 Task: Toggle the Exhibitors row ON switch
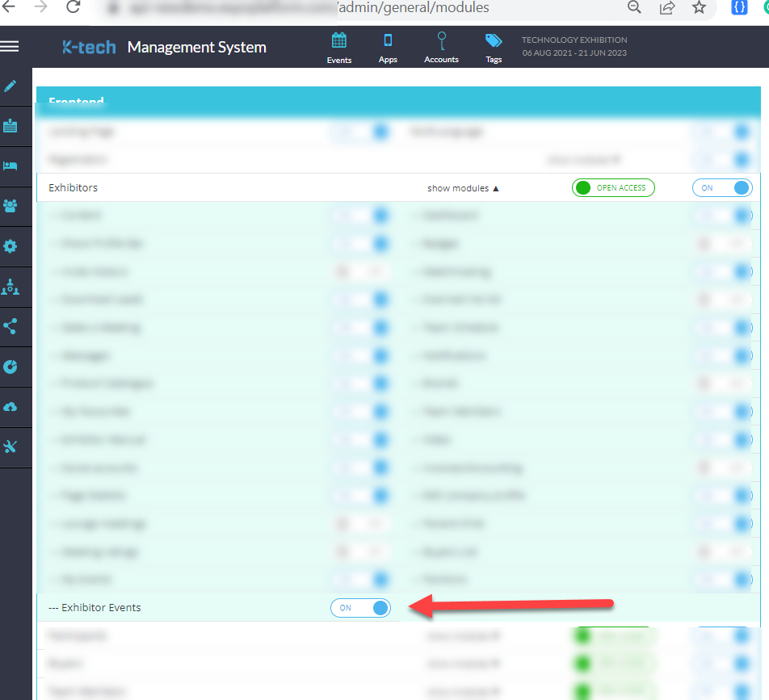(722, 188)
